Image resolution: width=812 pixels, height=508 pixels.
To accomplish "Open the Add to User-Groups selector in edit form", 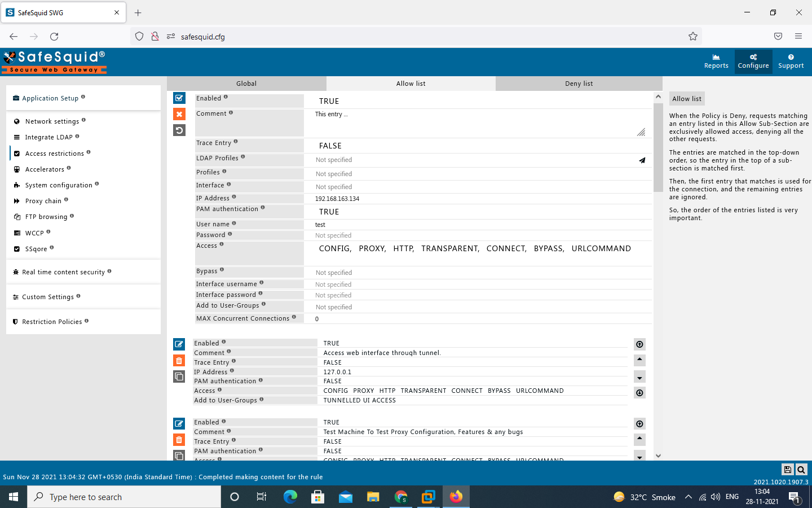I will [334, 307].
